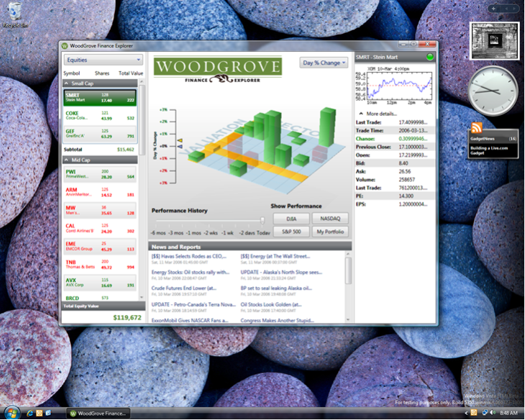Click the WoodGrove Finance Explorer logo
Image resolution: width=525 pixels, height=420 pixels.
[x=218, y=70]
